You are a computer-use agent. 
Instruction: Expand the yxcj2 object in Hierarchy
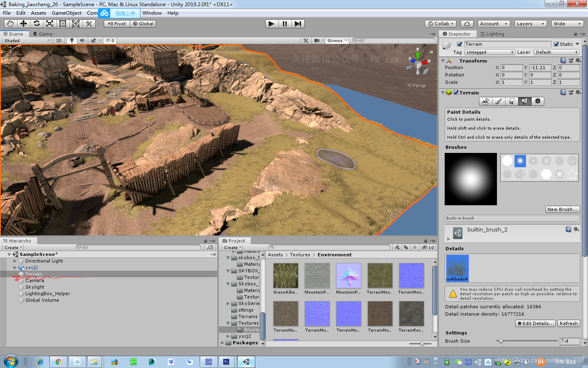click(x=15, y=267)
